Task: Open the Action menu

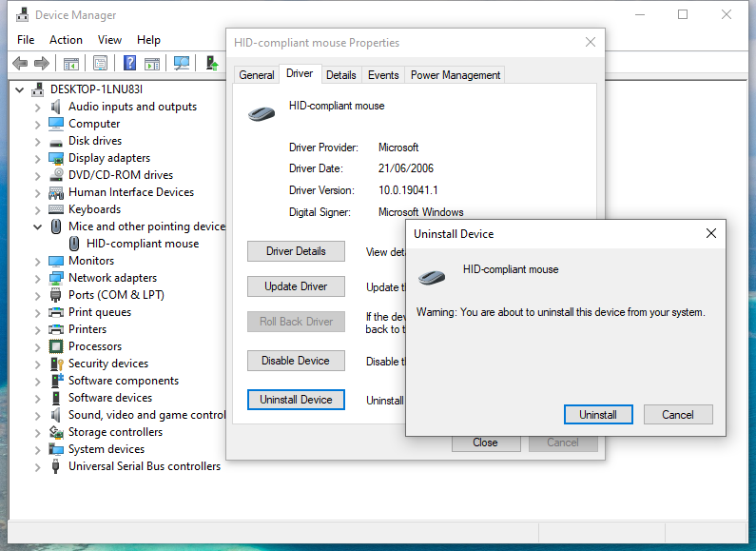Action: pos(66,40)
